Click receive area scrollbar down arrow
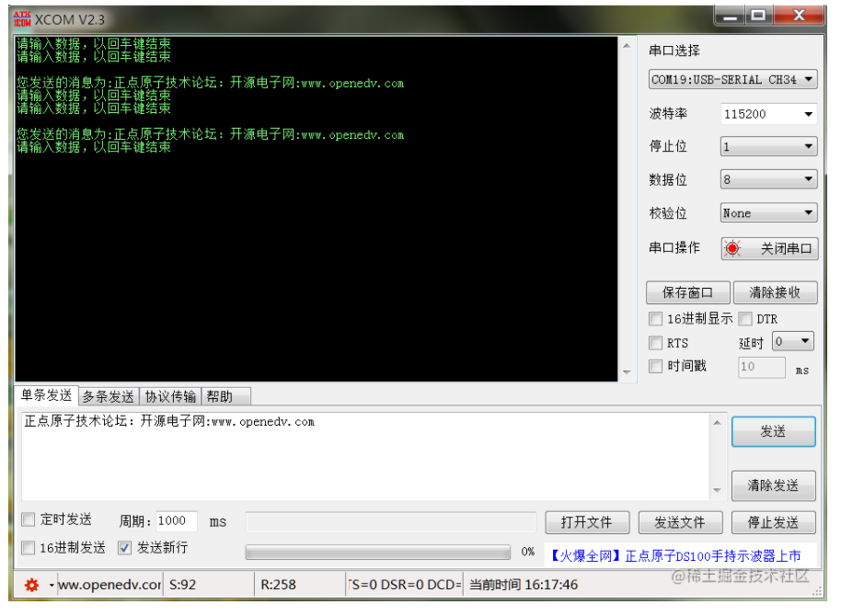Screen dimensions: 841x616 [627, 372]
